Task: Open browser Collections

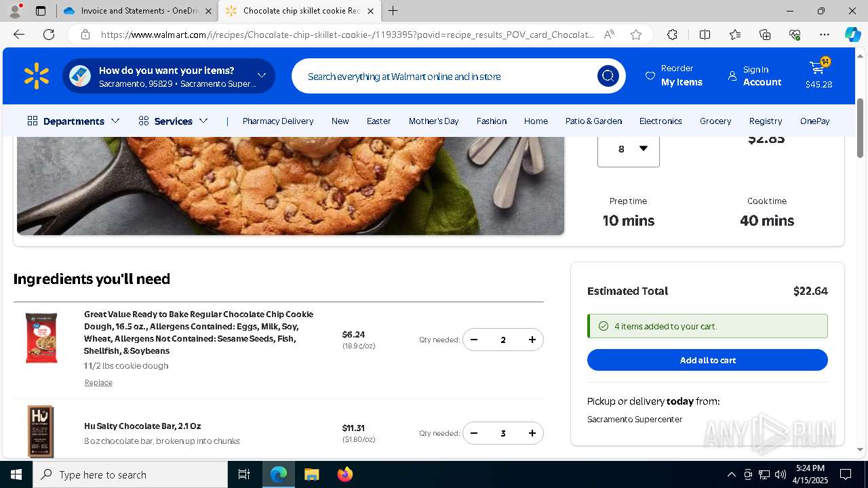Action: 765,35
